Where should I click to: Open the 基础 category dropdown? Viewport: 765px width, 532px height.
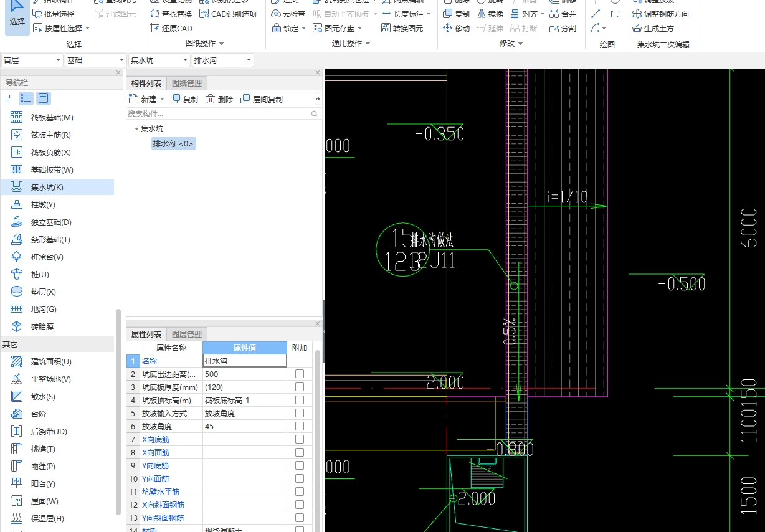point(95,60)
